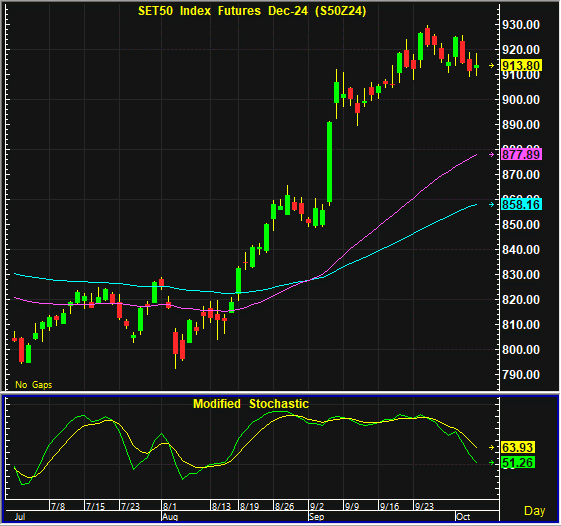The width and height of the screenshot is (561, 526).
Task: Click the Modified Stochastic panel title
Action: [x=251, y=404]
